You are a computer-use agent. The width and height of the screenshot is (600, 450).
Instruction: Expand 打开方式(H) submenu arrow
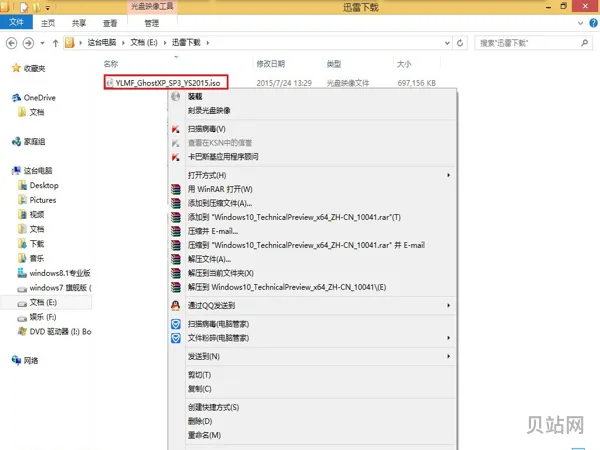(x=448, y=175)
